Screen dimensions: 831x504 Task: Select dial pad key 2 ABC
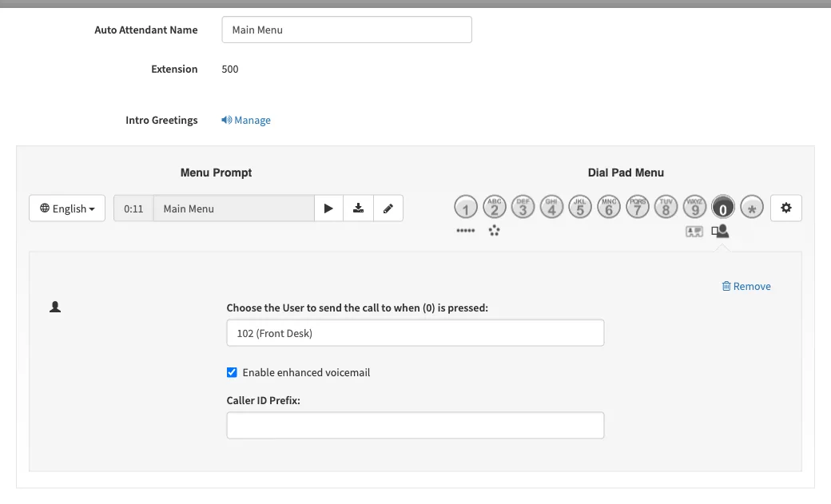[x=495, y=207]
